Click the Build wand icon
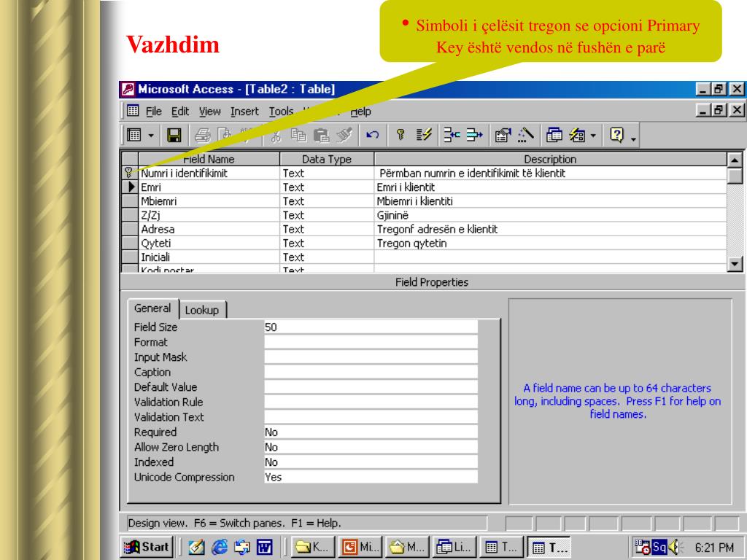The width and height of the screenshot is (747, 560). coord(525,136)
